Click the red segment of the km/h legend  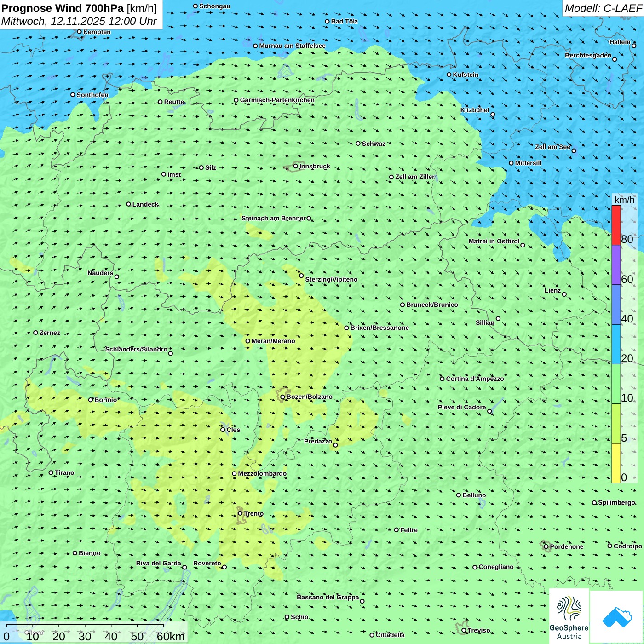click(x=616, y=225)
